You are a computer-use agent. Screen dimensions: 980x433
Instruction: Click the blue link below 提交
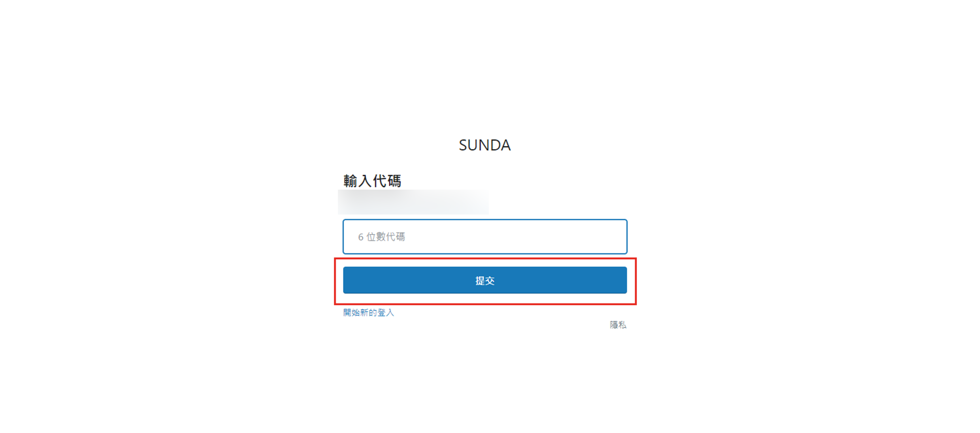point(368,313)
